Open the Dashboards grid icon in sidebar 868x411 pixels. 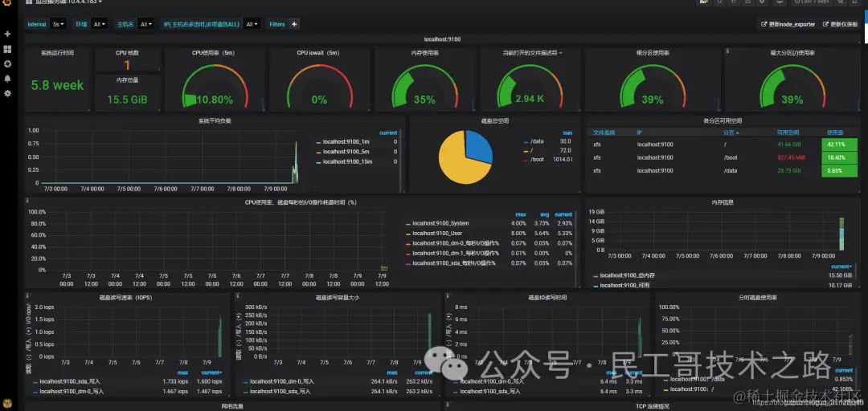tap(8, 49)
